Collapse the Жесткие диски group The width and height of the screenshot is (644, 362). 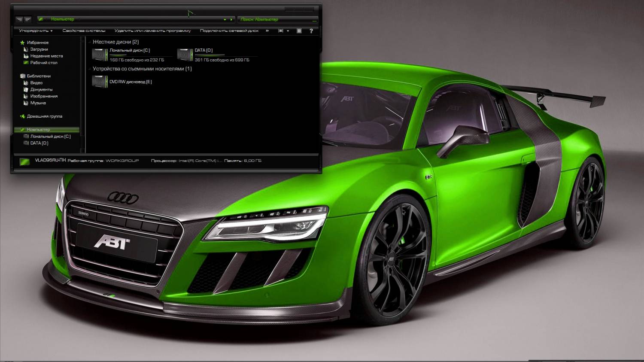pos(90,42)
